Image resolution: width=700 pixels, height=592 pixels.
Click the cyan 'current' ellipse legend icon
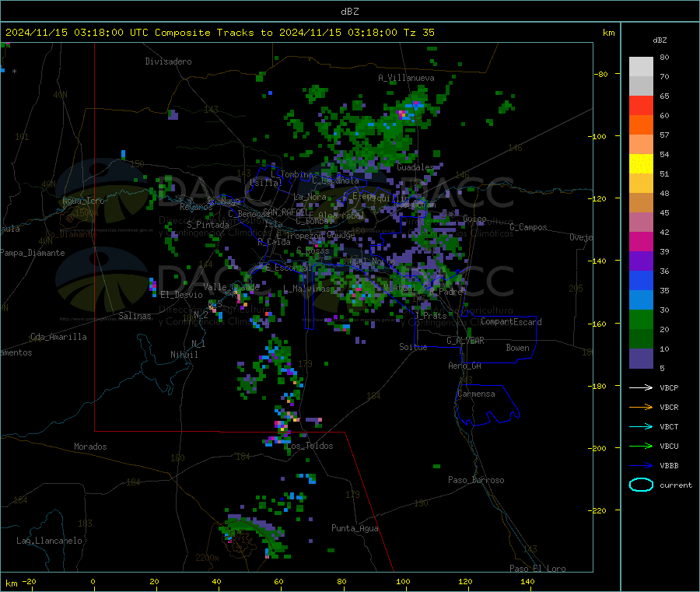point(641,485)
